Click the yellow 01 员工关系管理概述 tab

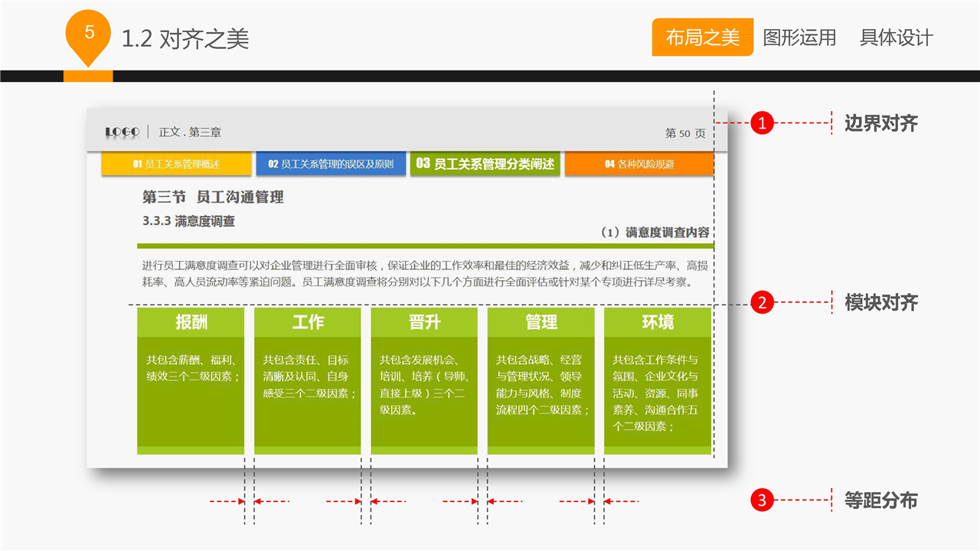[176, 164]
